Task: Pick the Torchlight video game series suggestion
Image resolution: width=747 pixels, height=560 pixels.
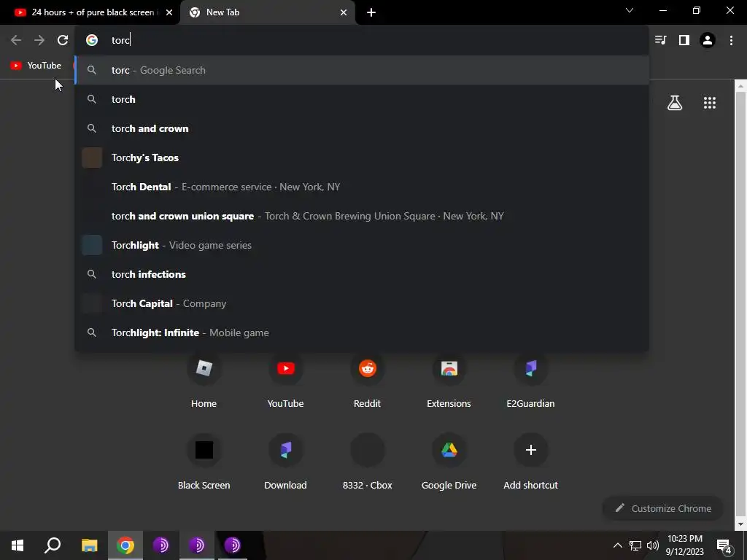Action: (x=362, y=245)
